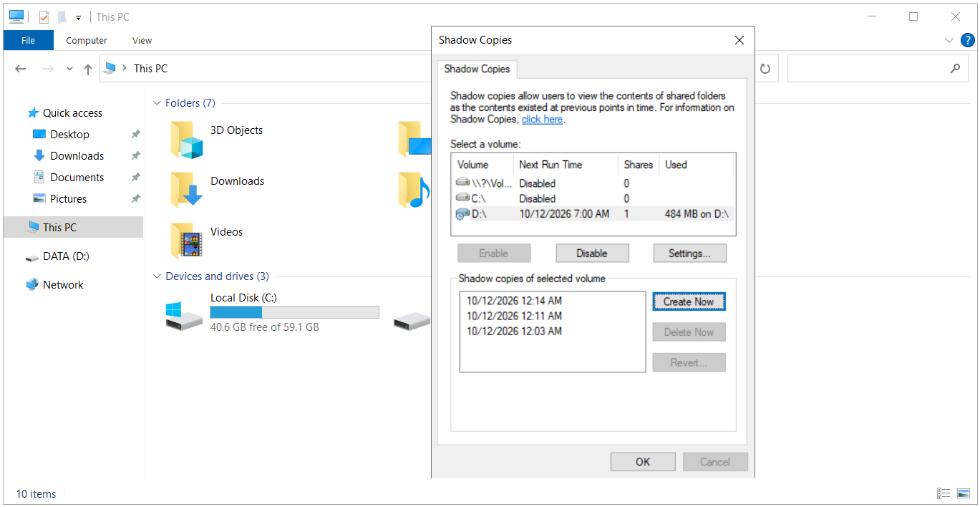Screen dimensions: 980x507
Task: Close the Shadow Copies dialog
Action: tap(739, 40)
